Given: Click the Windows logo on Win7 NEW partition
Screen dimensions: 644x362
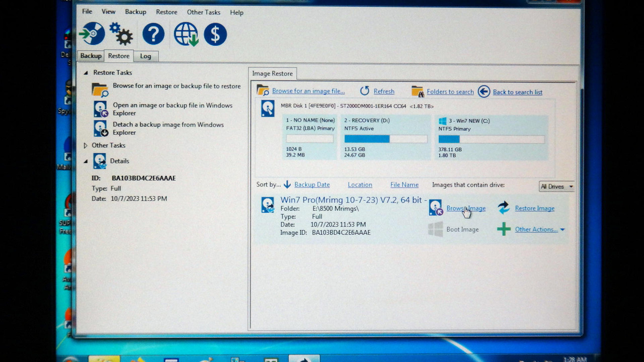Looking at the screenshot, I should [x=443, y=121].
